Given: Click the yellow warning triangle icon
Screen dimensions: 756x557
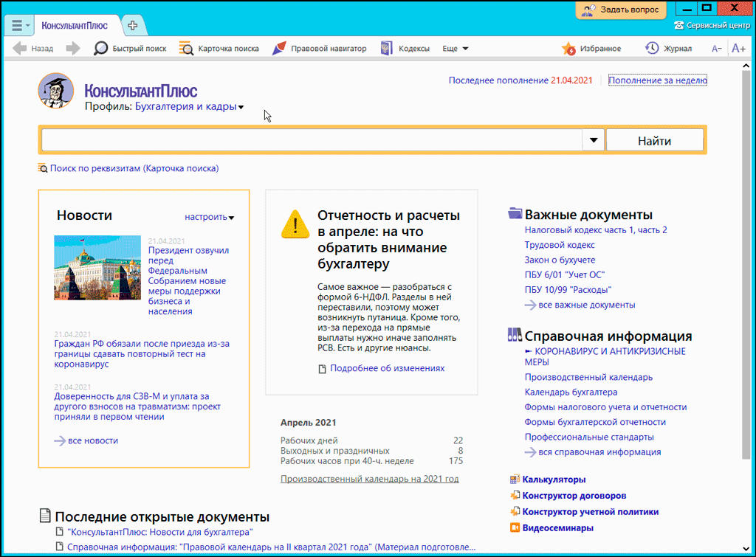Looking at the screenshot, I should [295, 224].
